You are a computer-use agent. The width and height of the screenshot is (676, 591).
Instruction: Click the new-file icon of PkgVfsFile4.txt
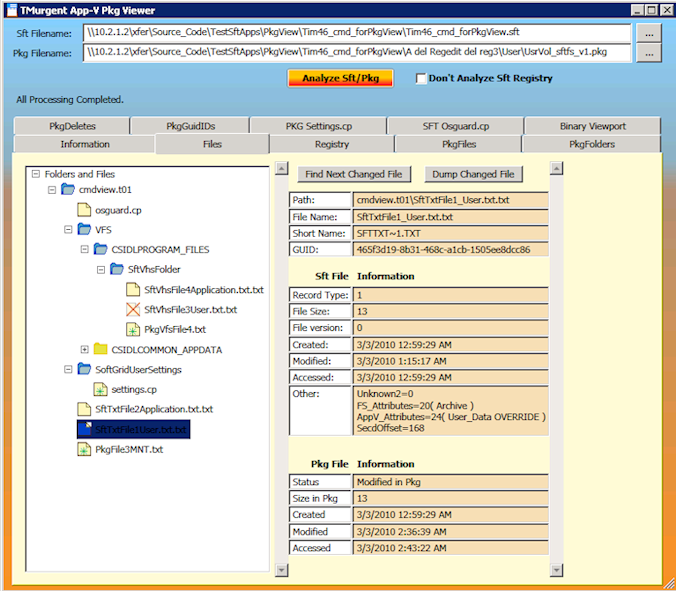point(133,329)
